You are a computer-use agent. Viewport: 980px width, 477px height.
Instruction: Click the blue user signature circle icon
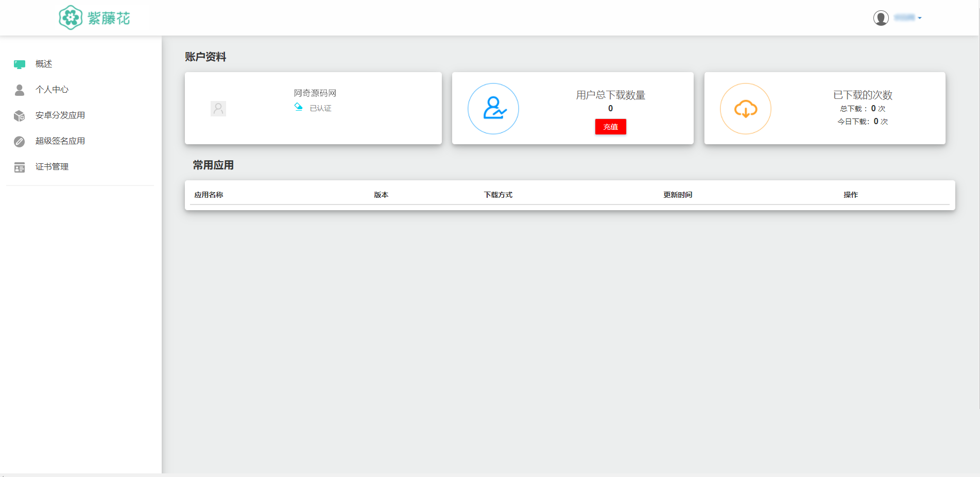point(493,109)
